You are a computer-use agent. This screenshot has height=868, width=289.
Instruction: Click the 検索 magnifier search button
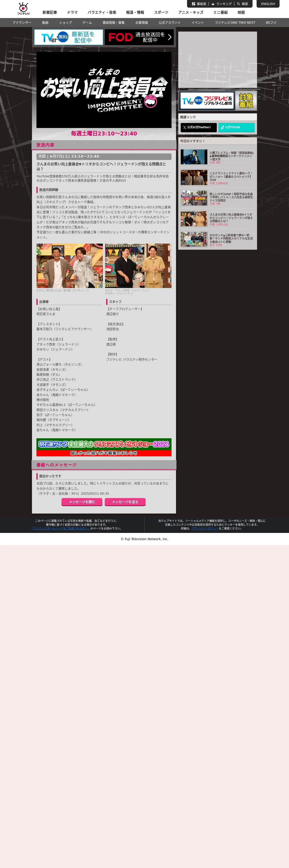pos(243,4)
